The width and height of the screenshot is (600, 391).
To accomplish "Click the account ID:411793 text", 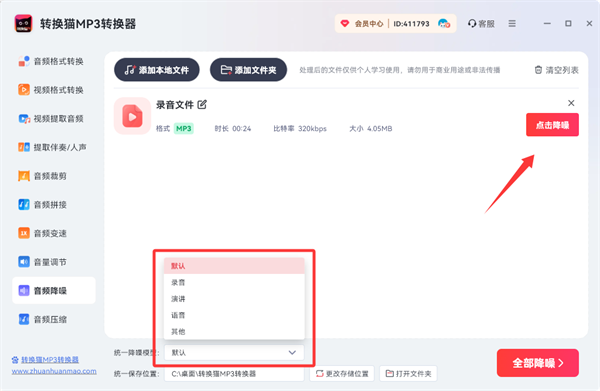I will click(411, 24).
